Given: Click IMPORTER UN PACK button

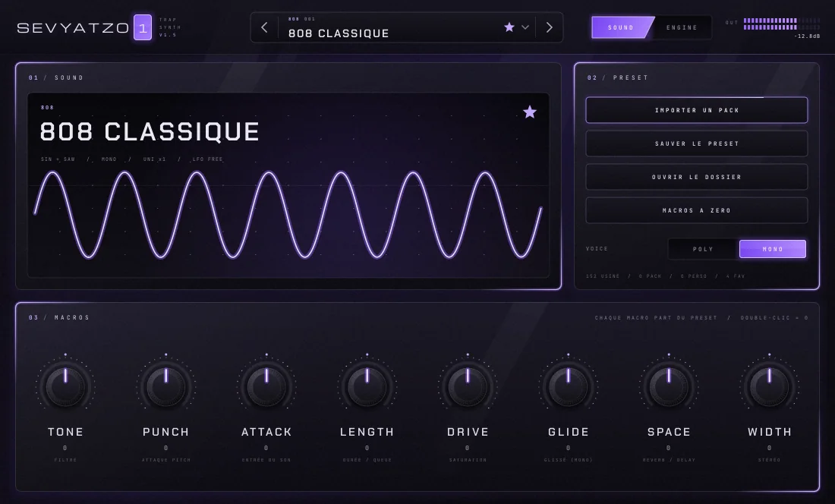Looking at the screenshot, I should pos(697,110).
